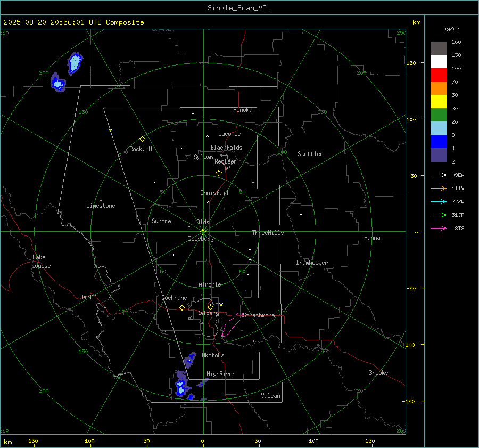Click the Olds city label
This screenshot has width=479, height=448.
pos(203,222)
